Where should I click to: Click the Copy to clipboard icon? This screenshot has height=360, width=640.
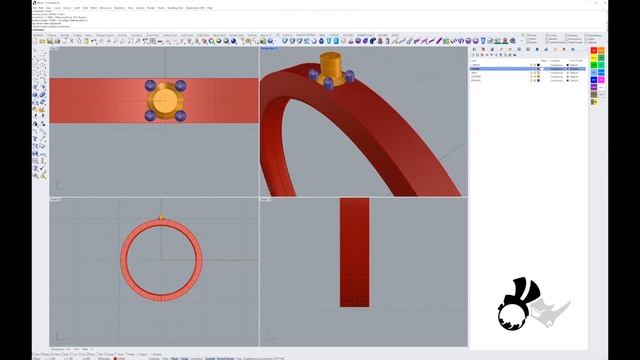tap(79, 41)
